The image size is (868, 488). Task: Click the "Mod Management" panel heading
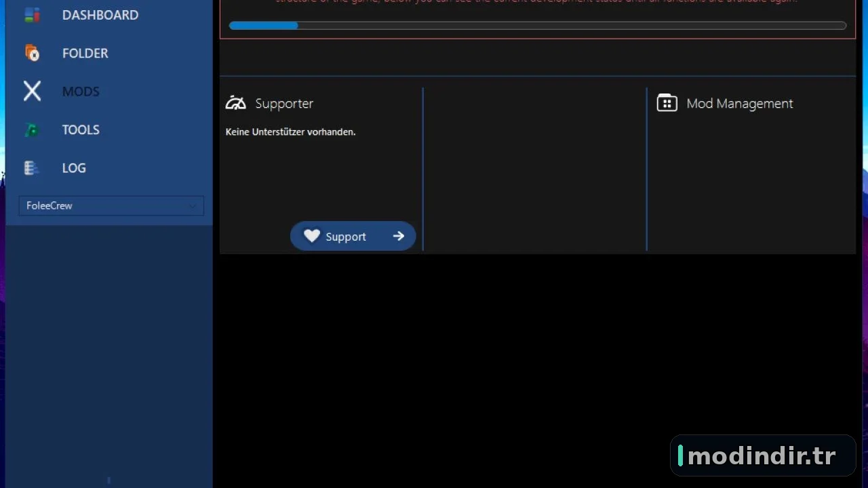740,104
